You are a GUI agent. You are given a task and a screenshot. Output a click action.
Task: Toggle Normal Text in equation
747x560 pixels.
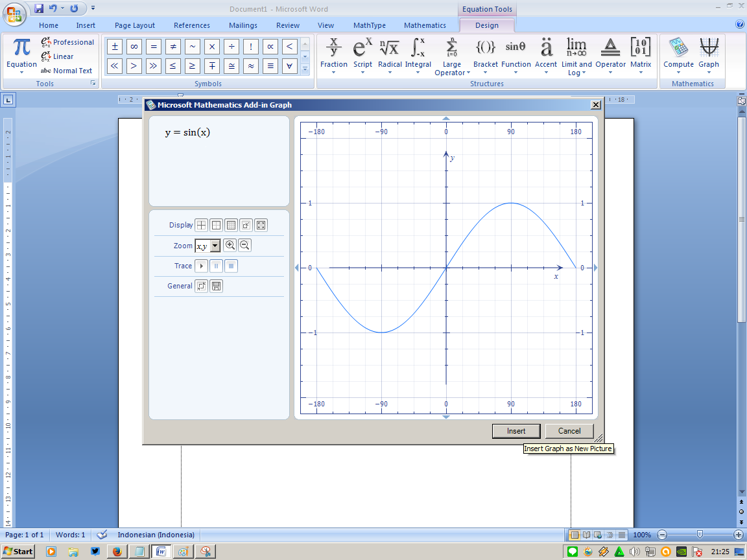click(x=66, y=71)
